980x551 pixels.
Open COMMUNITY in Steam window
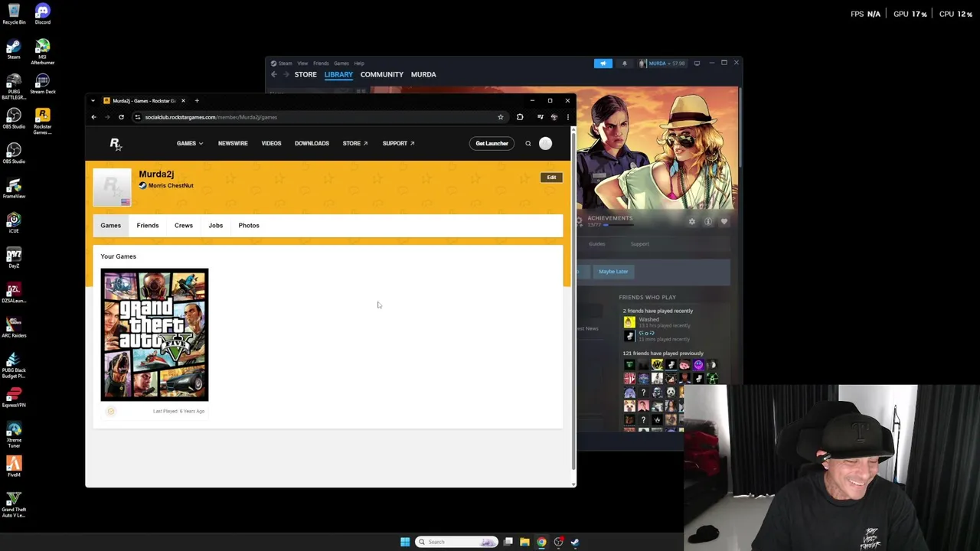click(382, 74)
